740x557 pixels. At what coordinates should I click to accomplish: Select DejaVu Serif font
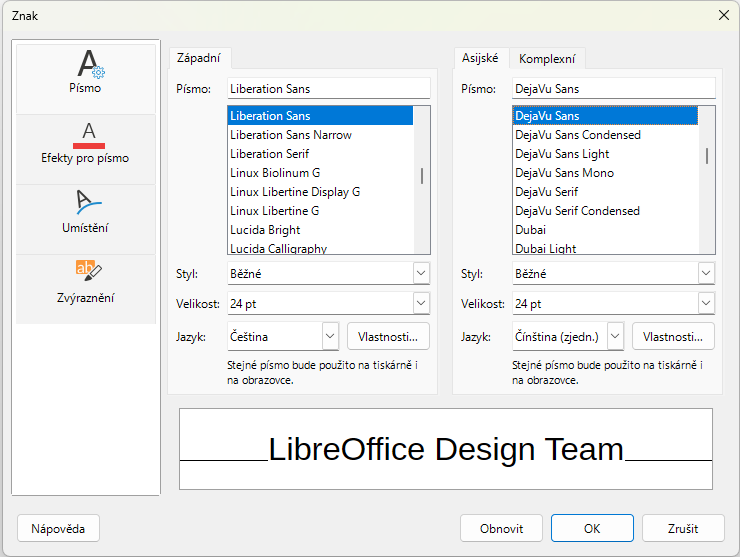click(605, 192)
